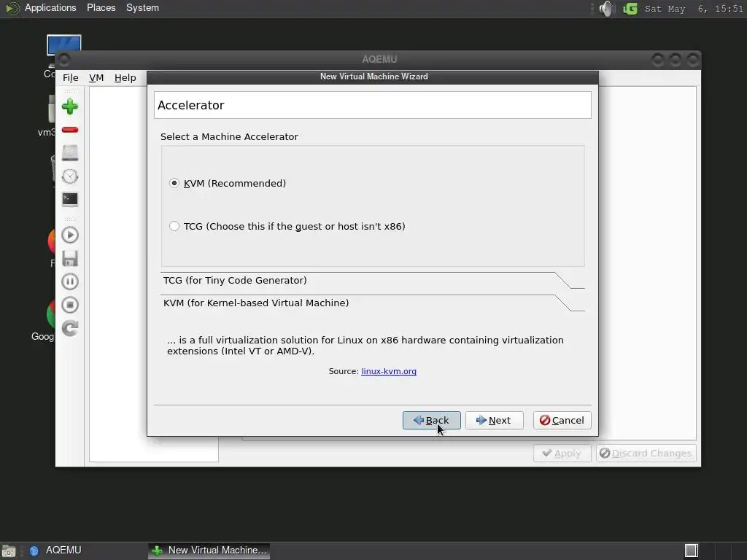Pause the VM with the pause icon

[x=70, y=281]
